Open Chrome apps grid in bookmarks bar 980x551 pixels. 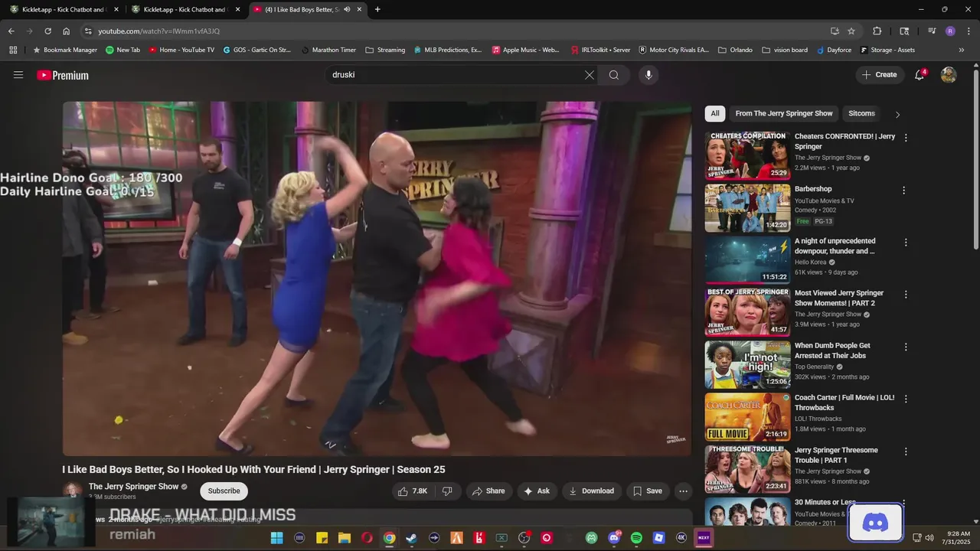tap(13, 50)
